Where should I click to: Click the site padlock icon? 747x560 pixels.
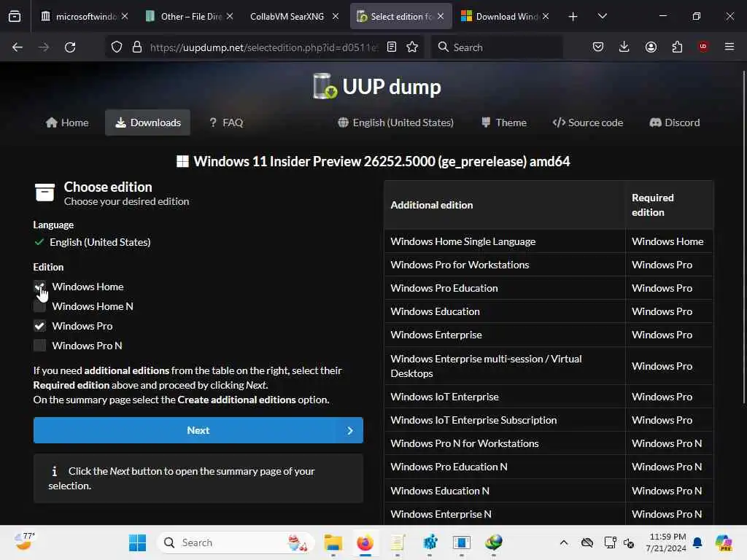[137, 47]
